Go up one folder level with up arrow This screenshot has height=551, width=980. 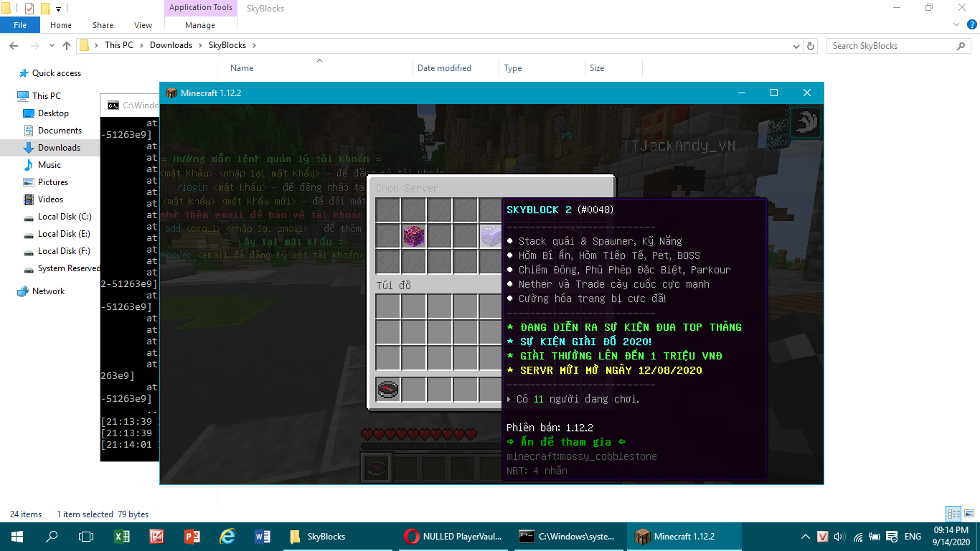point(67,45)
